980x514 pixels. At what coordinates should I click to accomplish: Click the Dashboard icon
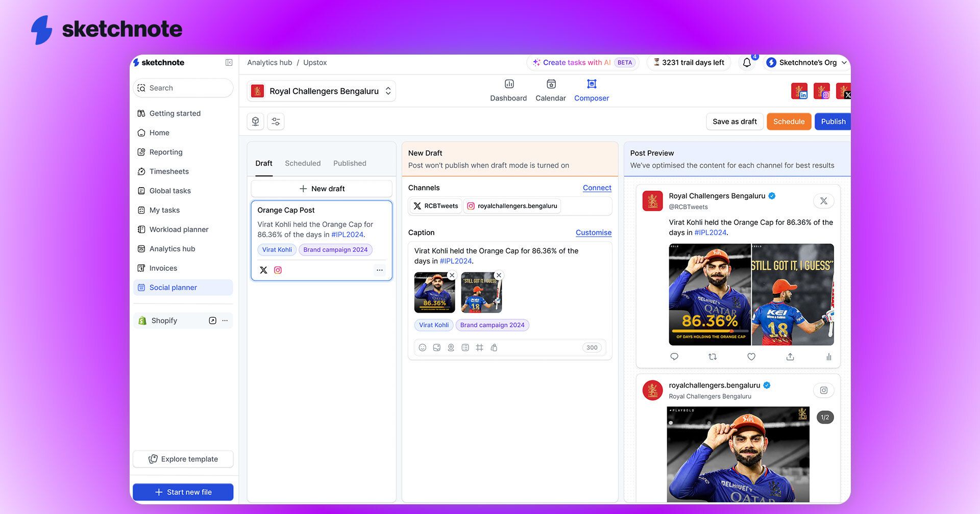(509, 84)
